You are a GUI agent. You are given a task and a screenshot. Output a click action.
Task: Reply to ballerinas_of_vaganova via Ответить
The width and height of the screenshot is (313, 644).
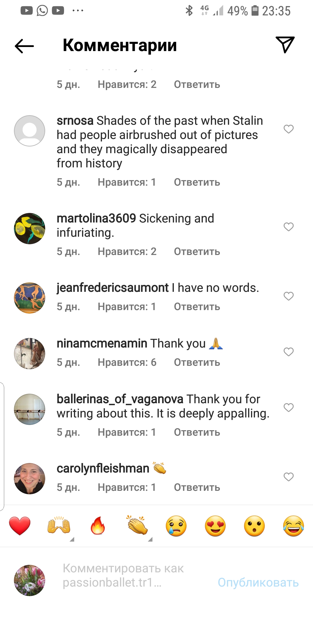point(197,432)
